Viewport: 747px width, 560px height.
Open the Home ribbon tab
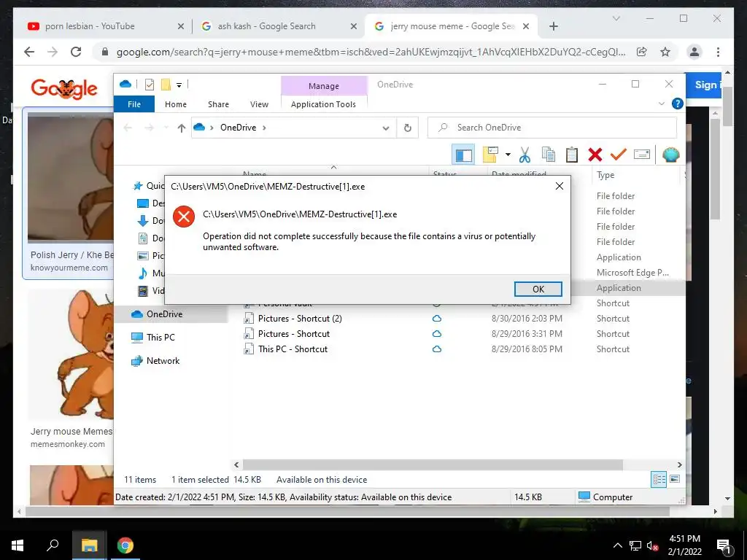click(x=176, y=104)
